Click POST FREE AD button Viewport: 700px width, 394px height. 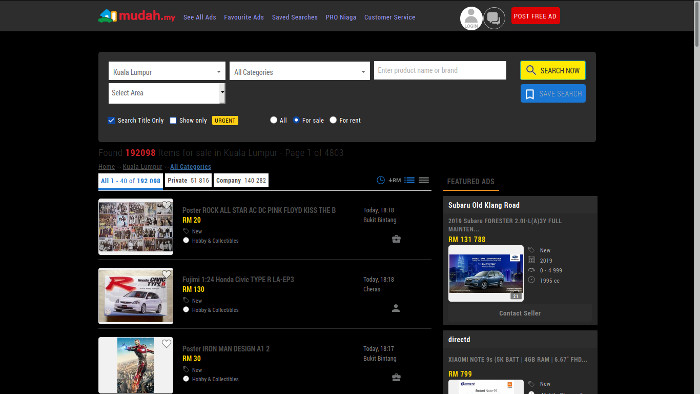(x=535, y=16)
